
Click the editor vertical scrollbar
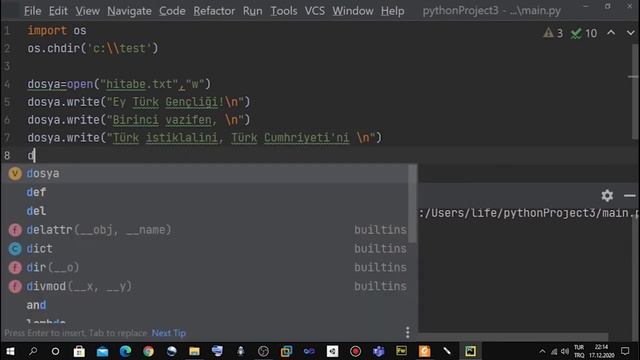(x=634, y=92)
